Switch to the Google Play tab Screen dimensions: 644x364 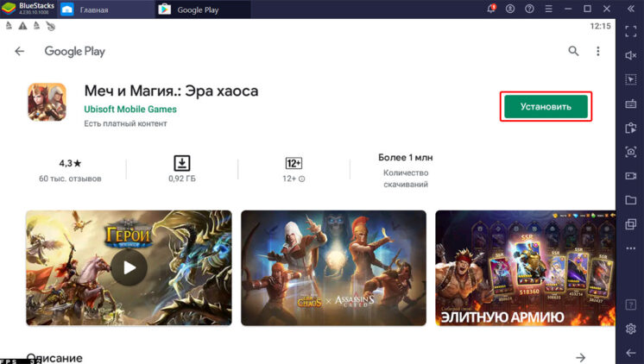[x=189, y=9]
